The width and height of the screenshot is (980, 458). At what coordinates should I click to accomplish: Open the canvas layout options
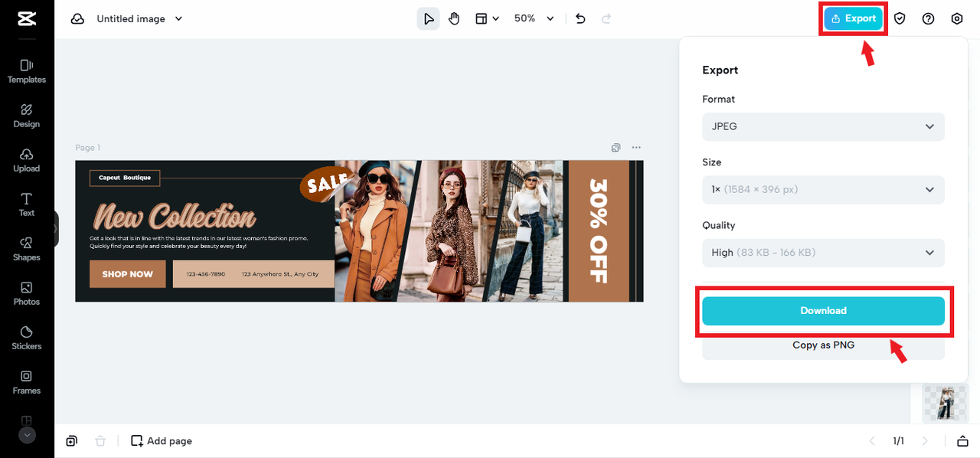tap(487, 18)
